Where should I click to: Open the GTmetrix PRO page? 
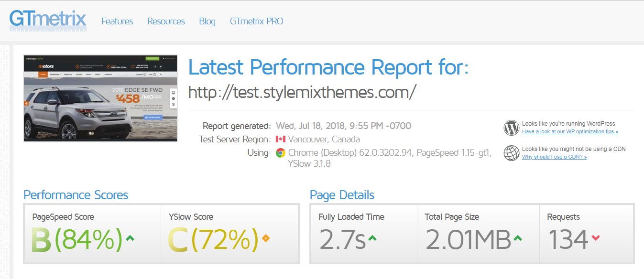[256, 21]
